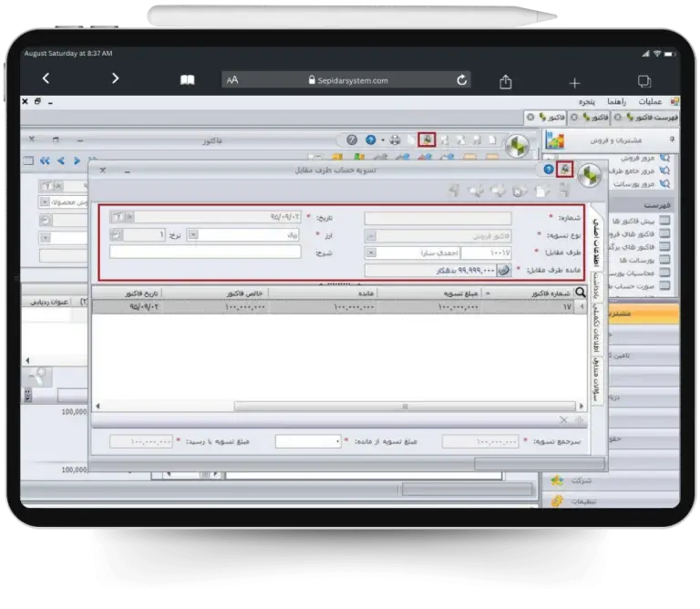Expand the ارز currency dropdown
The height and width of the screenshot is (609, 700).
193,234
